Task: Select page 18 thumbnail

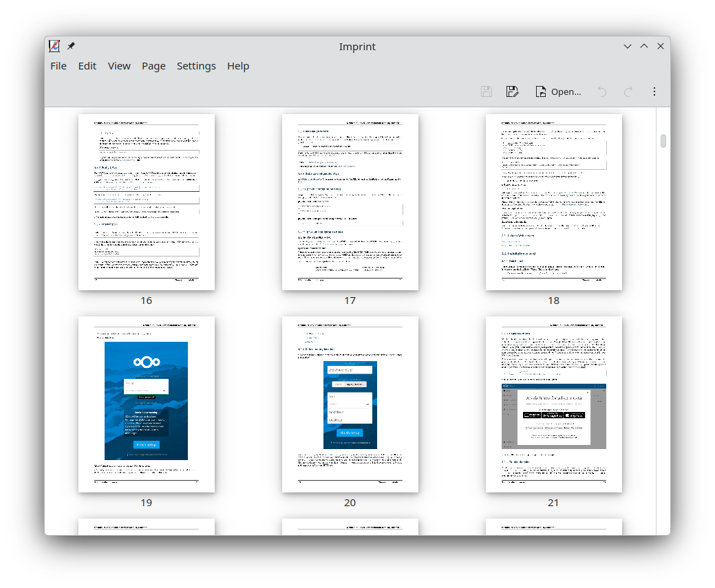Action: [553, 202]
